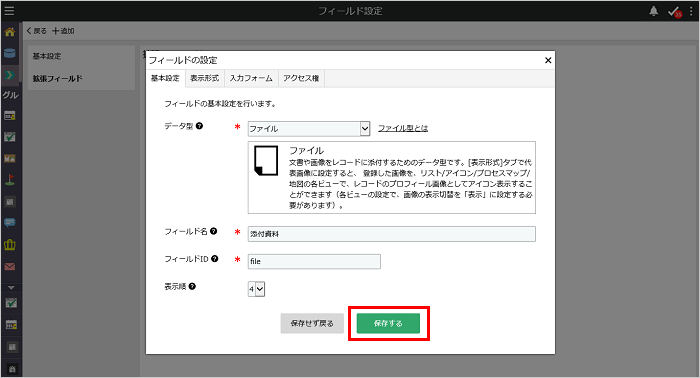
Task: Switch to the 表示形式 tab
Action: click(204, 78)
